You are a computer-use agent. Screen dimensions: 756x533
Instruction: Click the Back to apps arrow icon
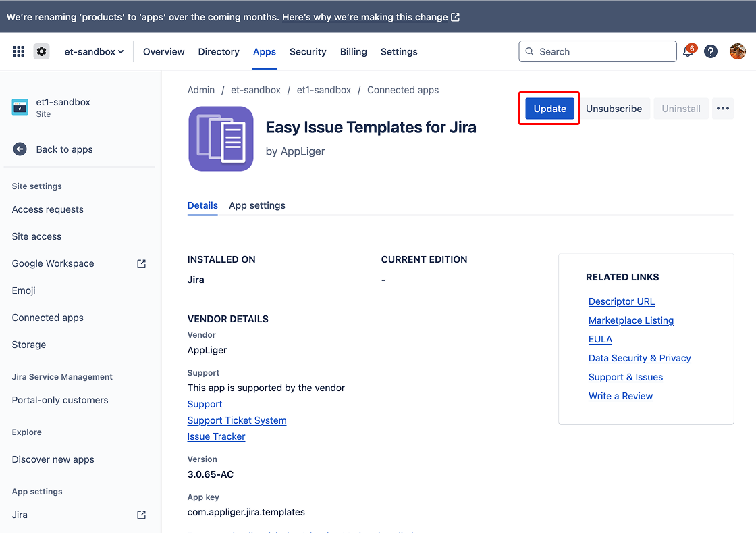(20, 149)
